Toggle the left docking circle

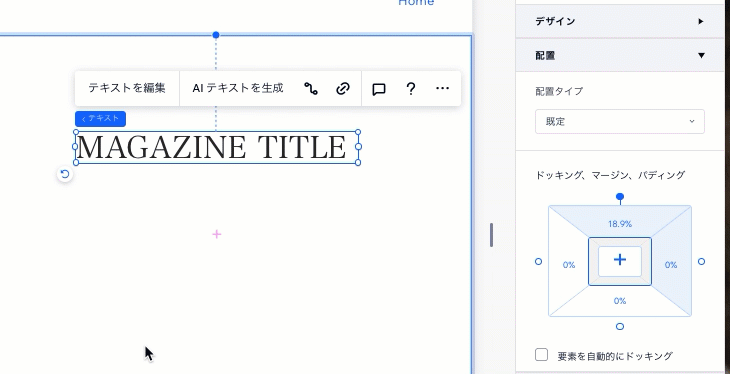[x=539, y=262]
